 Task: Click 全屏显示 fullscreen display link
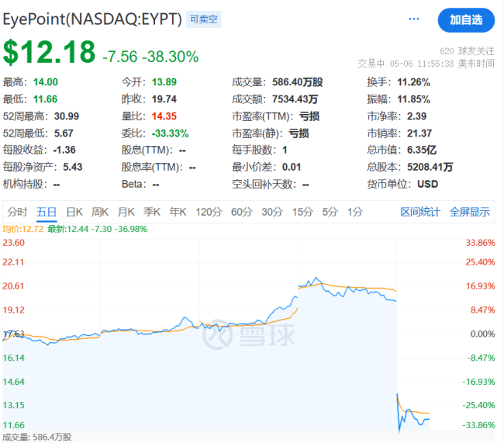pos(470,212)
